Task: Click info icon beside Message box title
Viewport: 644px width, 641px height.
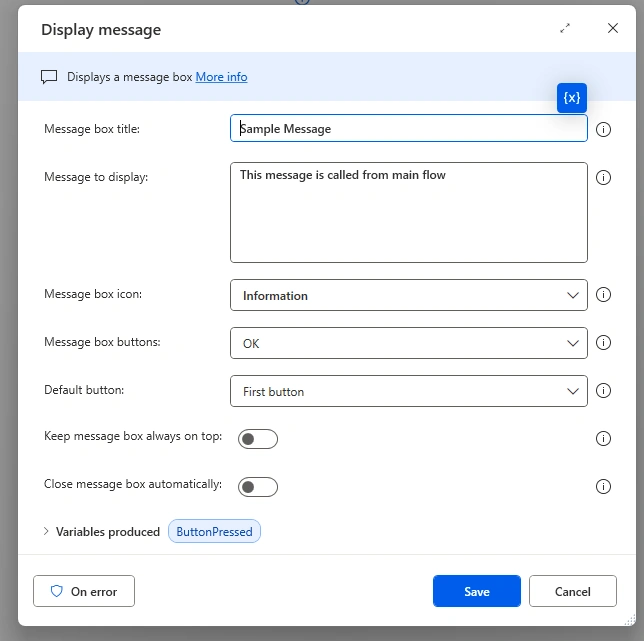Action: coord(603,130)
